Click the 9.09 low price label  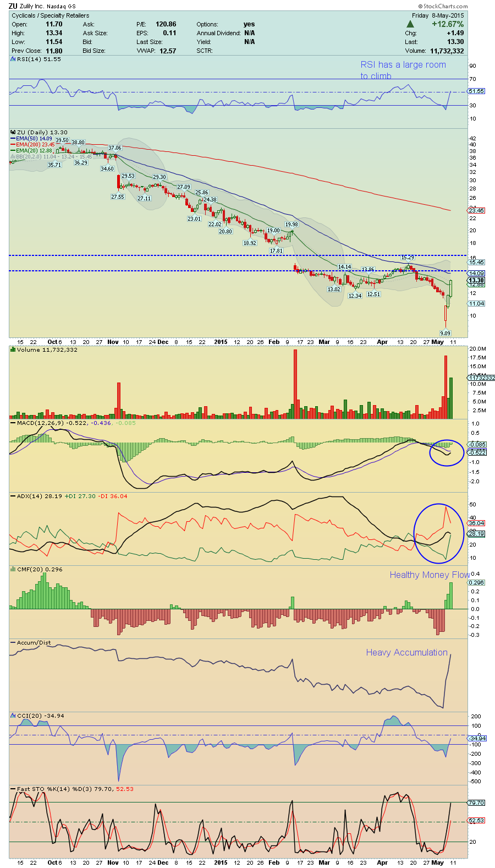[x=445, y=333]
